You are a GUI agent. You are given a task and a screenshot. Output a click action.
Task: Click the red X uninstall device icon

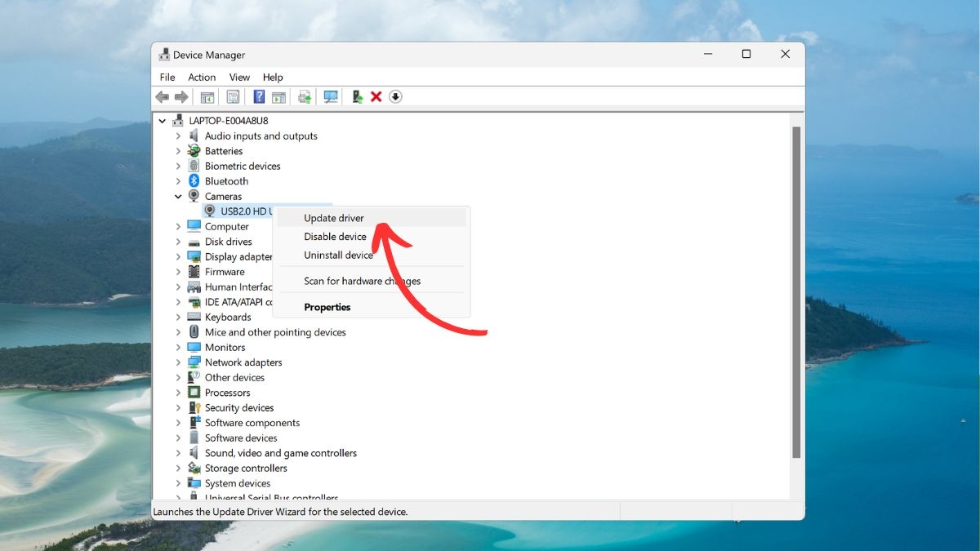tap(376, 96)
